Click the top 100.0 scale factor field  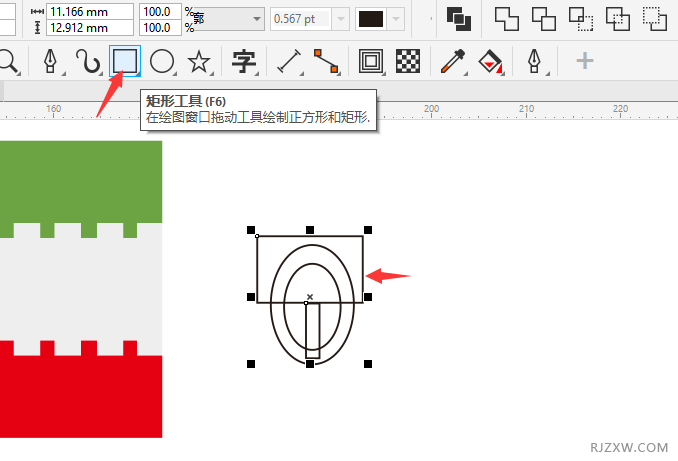click(160, 12)
